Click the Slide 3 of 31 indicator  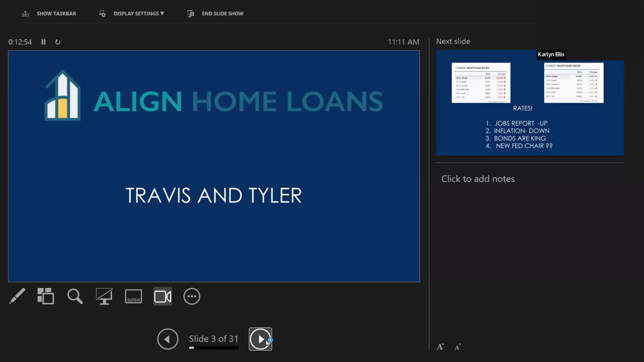coord(214,339)
